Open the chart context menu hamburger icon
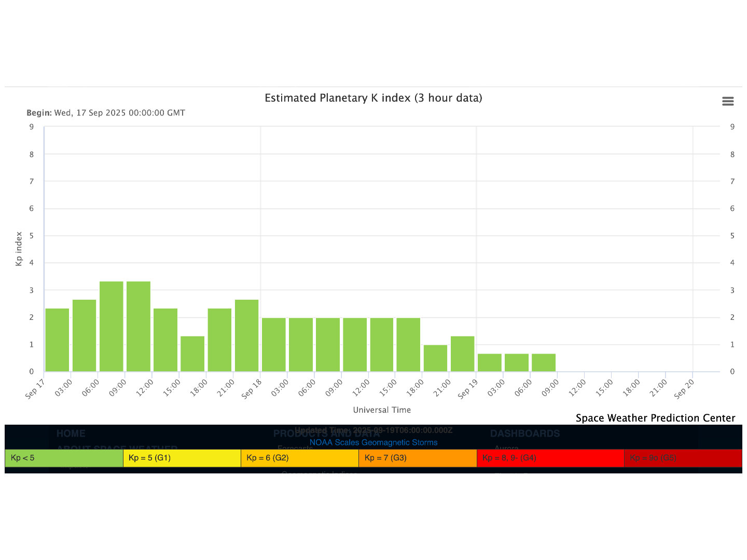Screen dimensions: 747x560 pyautogui.click(x=728, y=102)
